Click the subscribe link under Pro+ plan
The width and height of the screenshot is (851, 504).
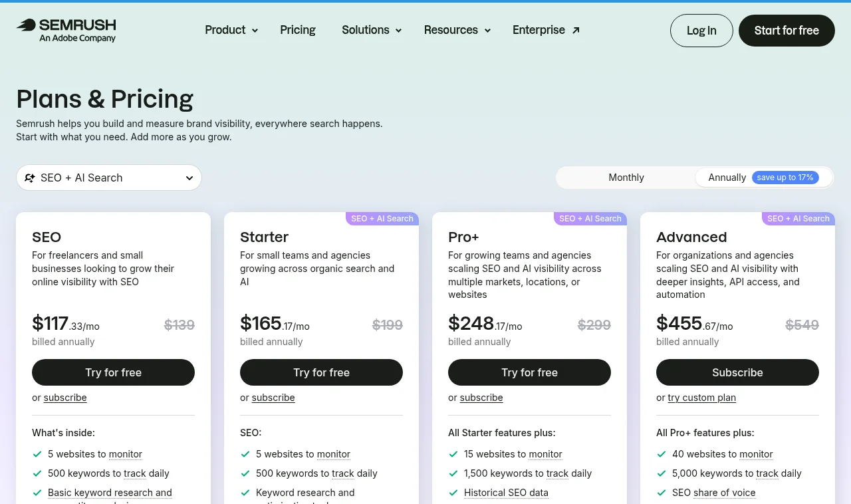point(481,398)
